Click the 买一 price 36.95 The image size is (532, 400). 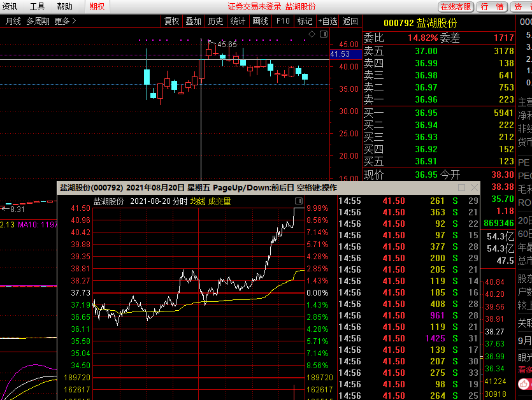426,113
